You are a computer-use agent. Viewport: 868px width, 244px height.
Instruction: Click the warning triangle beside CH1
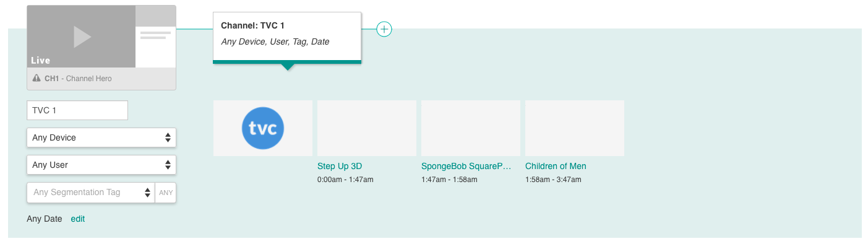37,79
